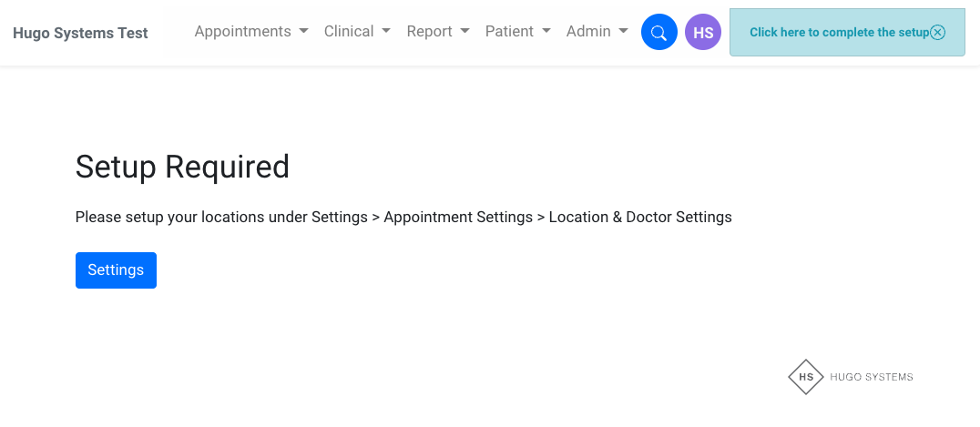The height and width of the screenshot is (427, 980).
Task: Click the Hugo Systems diamond logo icon
Action: [x=805, y=376]
